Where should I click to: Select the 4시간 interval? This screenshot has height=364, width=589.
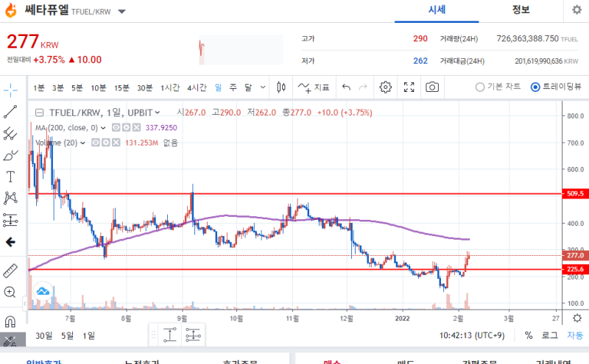click(x=197, y=88)
